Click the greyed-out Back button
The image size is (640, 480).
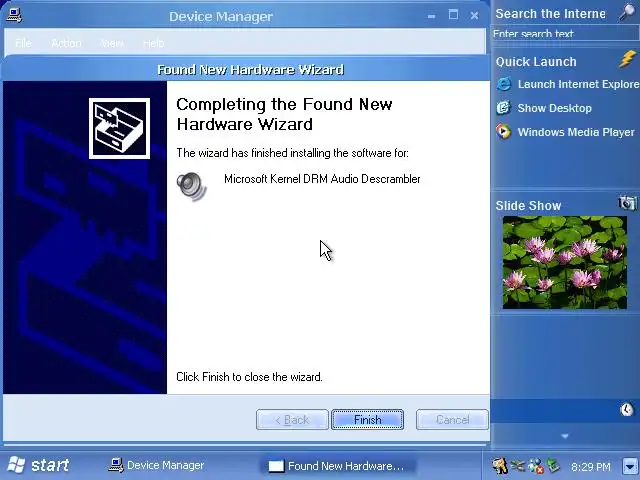point(292,420)
